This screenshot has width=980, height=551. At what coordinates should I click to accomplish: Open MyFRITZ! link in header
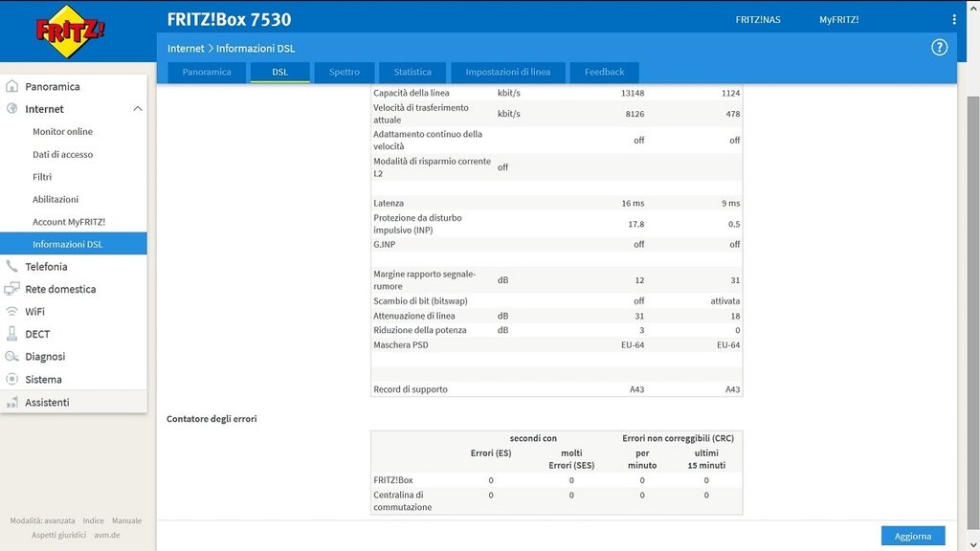[838, 19]
